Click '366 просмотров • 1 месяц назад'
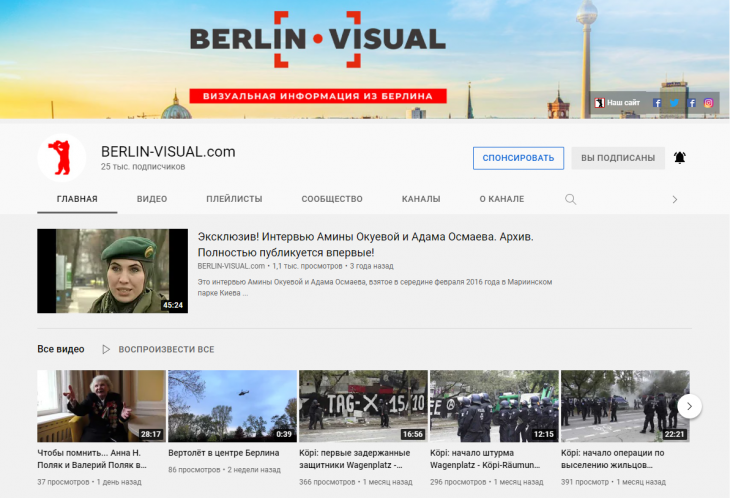 pyautogui.click(x=356, y=482)
